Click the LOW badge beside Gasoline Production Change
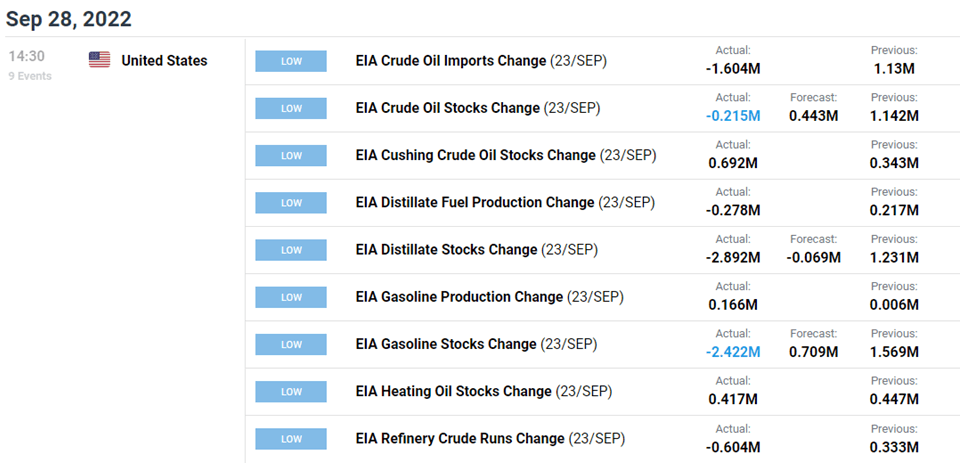The image size is (963, 466). (291, 297)
